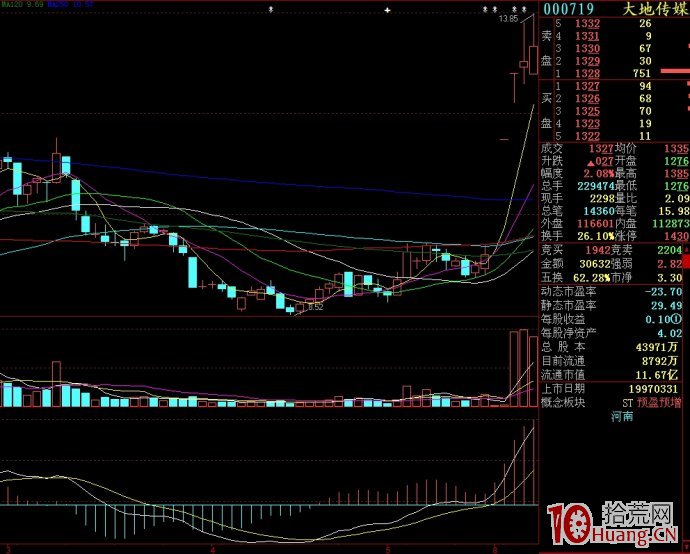Open the 预盈预增 concept sector link
The height and width of the screenshot is (554, 690).
point(659,402)
